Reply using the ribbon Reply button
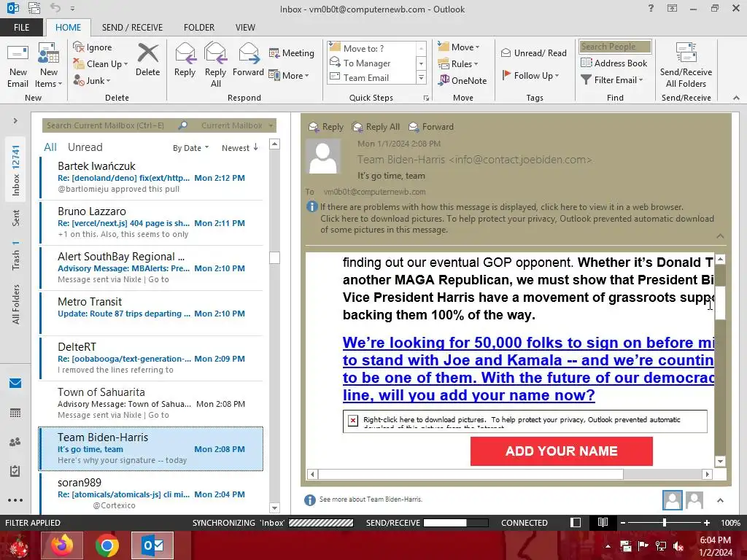Screen dimensions: 747x560 pyautogui.click(x=185, y=60)
